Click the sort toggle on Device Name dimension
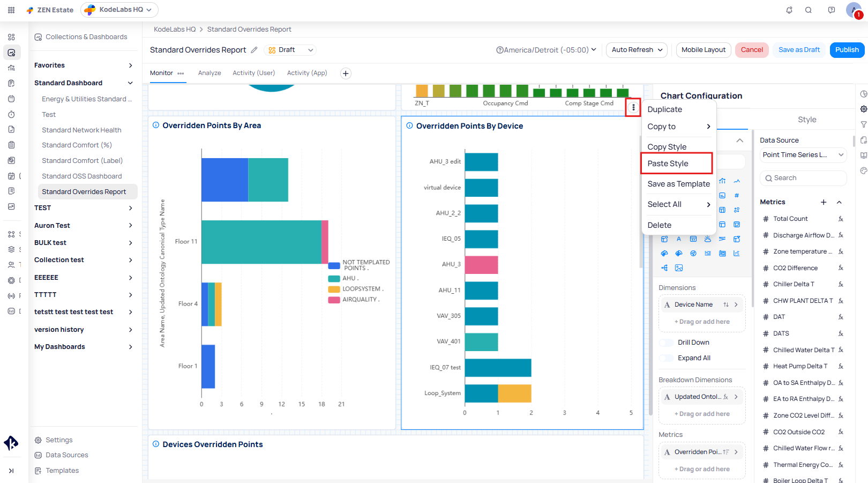 pos(725,304)
